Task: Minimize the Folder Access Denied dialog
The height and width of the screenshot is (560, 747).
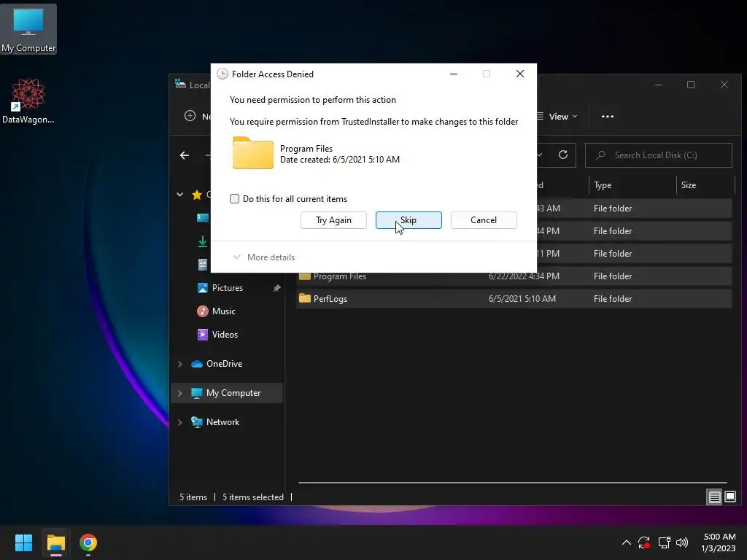Action: [454, 74]
